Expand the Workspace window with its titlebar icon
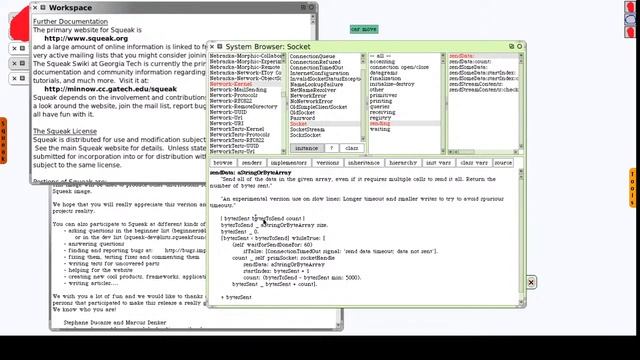The image size is (640, 360). coord(303,7)
